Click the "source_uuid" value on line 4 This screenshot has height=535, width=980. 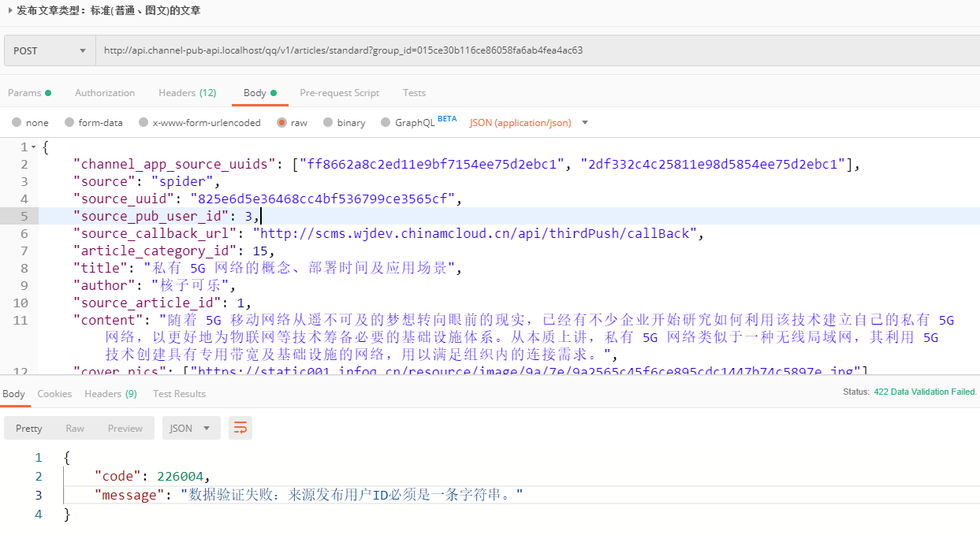(322, 199)
